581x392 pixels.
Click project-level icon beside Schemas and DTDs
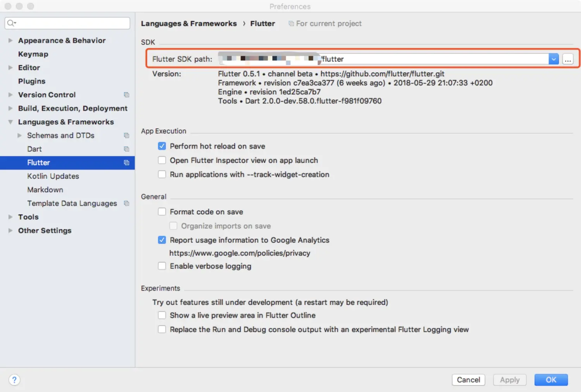[x=126, y=135]
